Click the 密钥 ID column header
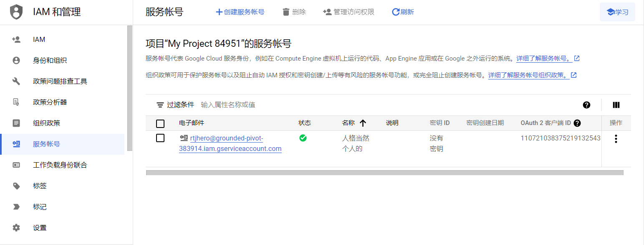Viewport: 644px width, 245px height. tap(440, 123)
